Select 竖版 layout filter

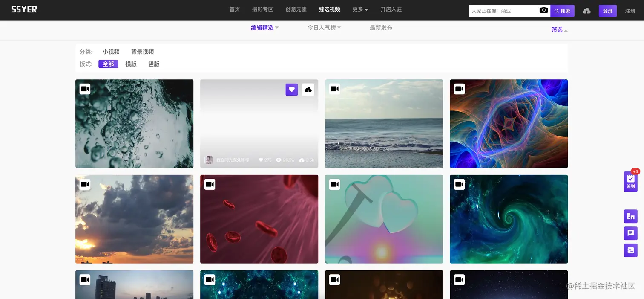154,64
